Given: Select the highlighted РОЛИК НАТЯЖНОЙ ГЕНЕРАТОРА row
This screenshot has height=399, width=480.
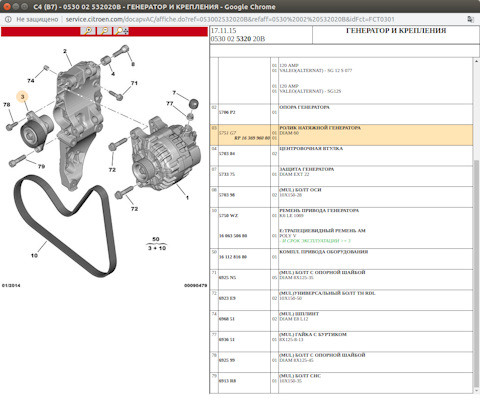Looking at the screenshot, I should [341, 135].
